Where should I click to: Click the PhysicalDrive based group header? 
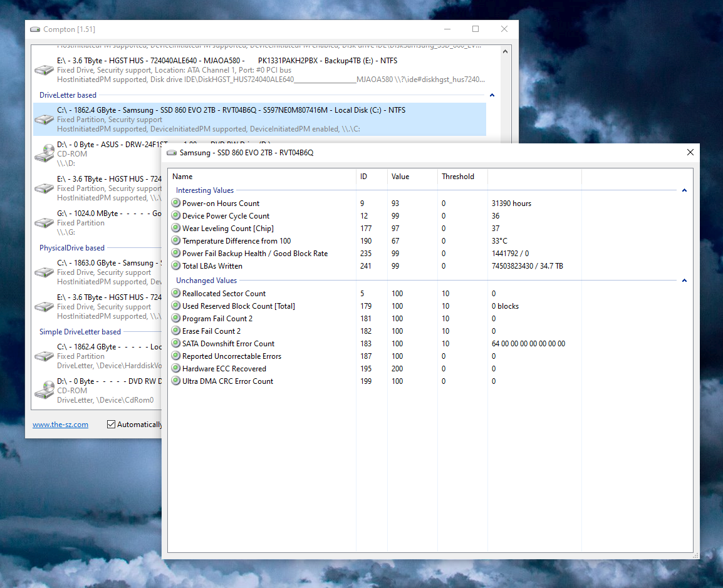(x=72, y=248)
